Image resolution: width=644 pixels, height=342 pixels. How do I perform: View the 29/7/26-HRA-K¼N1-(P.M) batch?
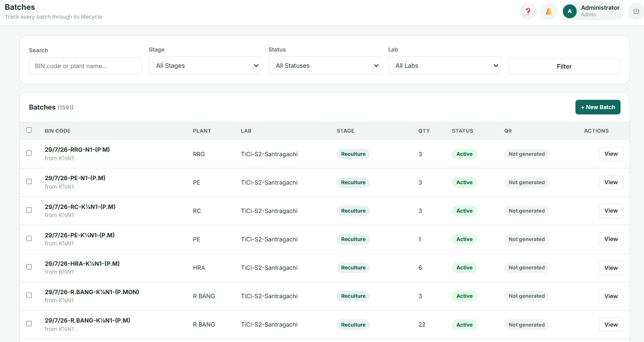click(611, 268)
